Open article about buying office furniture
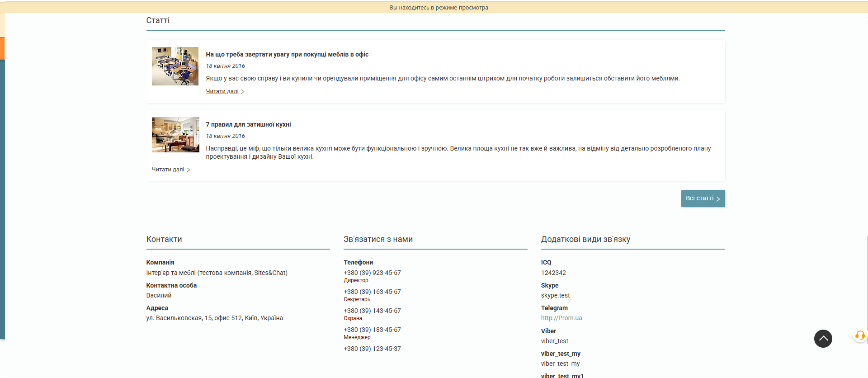 click(x=287, y=54)
